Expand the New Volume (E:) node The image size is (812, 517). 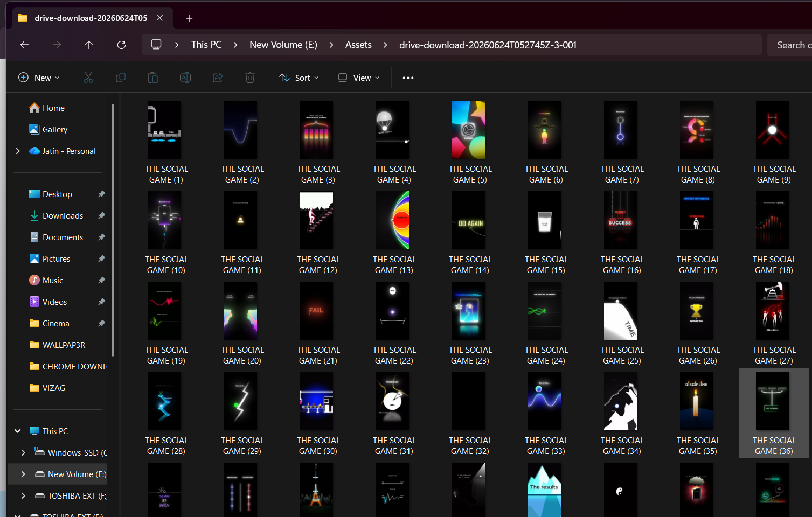pyautogui.click(x=23, y=474)
